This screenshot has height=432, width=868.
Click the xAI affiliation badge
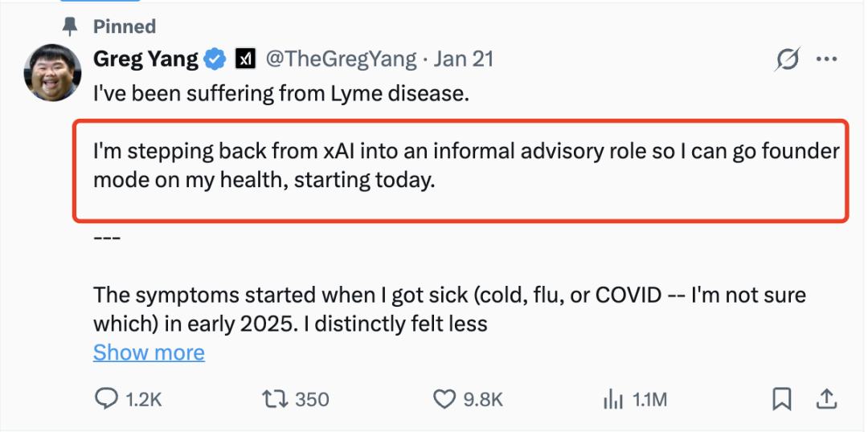pos(244,59)
